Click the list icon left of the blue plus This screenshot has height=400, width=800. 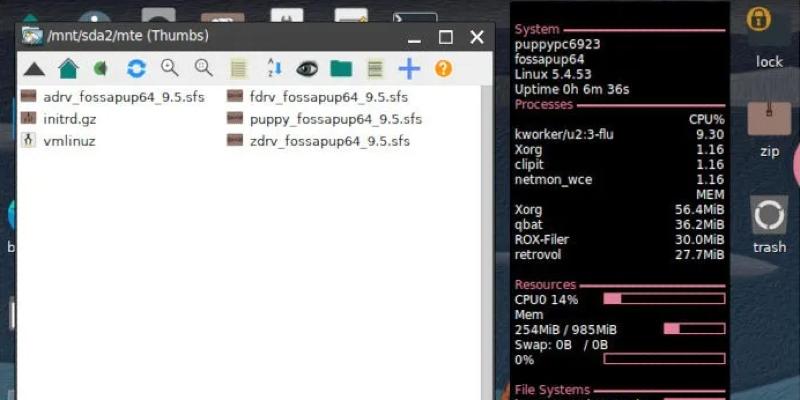(x=375, y=69)
